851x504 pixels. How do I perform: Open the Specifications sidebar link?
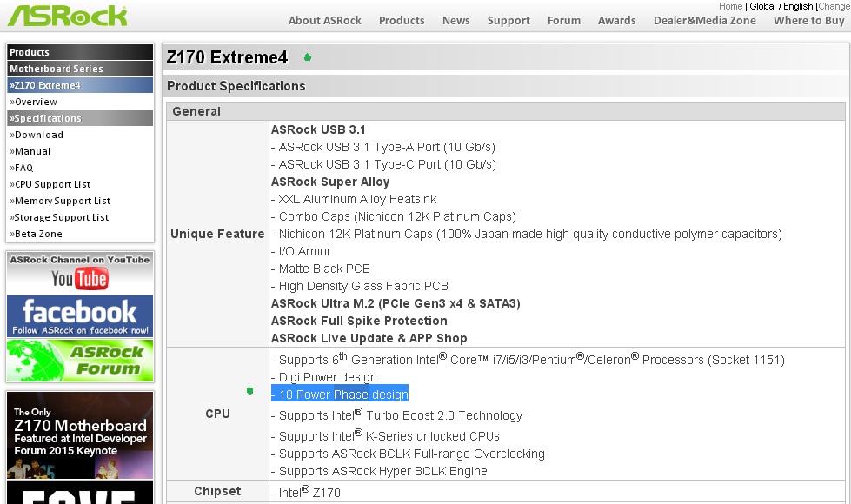pos(80,118)
